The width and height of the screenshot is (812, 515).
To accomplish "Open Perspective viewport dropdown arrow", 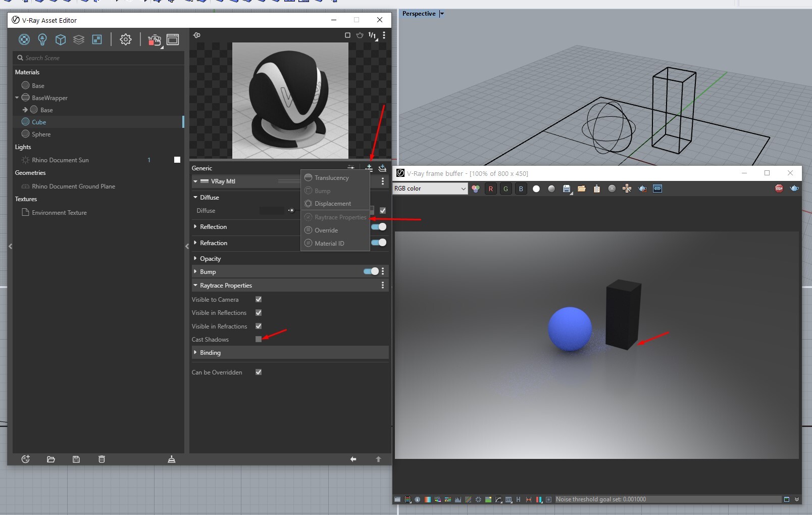I will (x=441, y=14).
